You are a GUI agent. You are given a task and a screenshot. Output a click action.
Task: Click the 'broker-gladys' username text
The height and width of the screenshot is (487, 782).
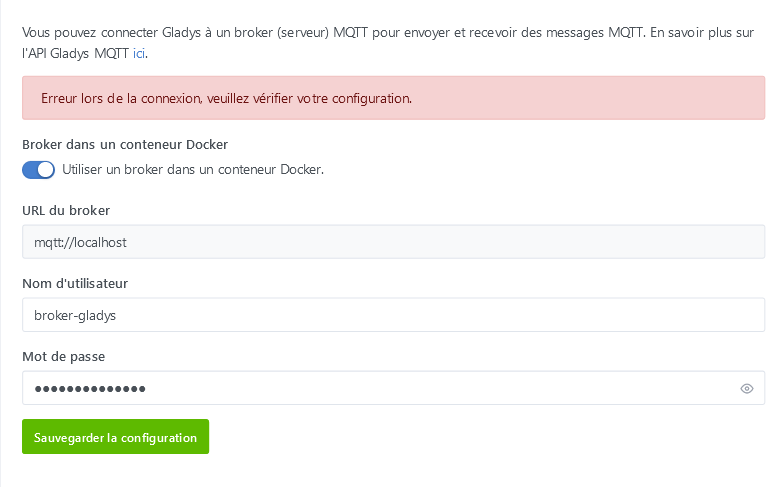75,315
